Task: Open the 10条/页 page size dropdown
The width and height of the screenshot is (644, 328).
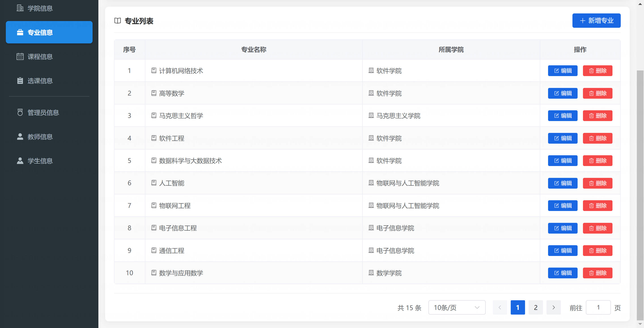Action: [x=457, y=307]
